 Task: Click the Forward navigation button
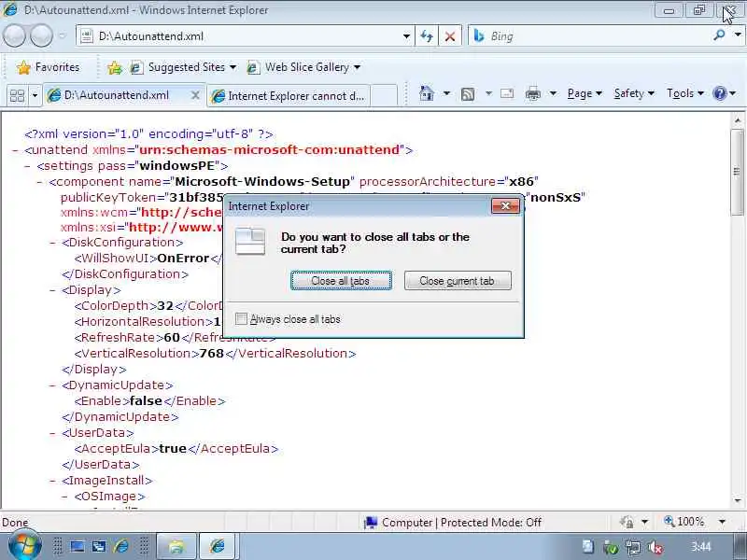[x=41, y=36]
